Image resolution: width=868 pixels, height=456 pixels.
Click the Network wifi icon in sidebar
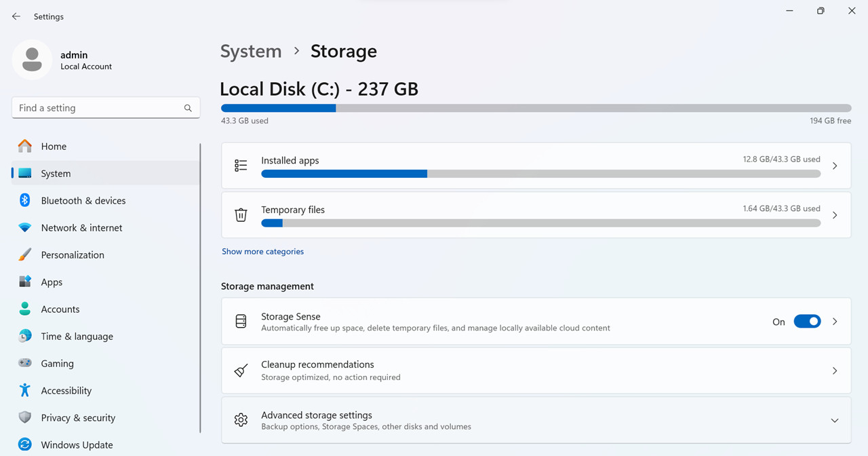[25, 227]
